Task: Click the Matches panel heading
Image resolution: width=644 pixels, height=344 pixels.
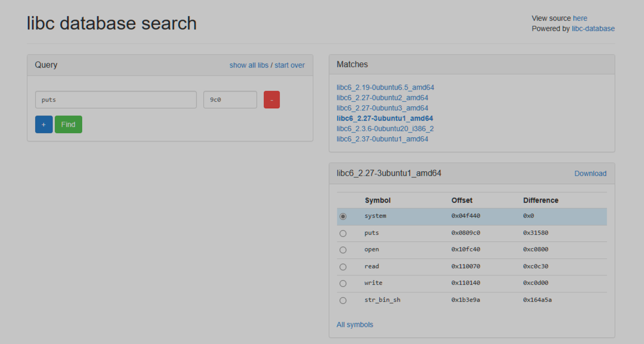Action: click(x=352, y=64)
